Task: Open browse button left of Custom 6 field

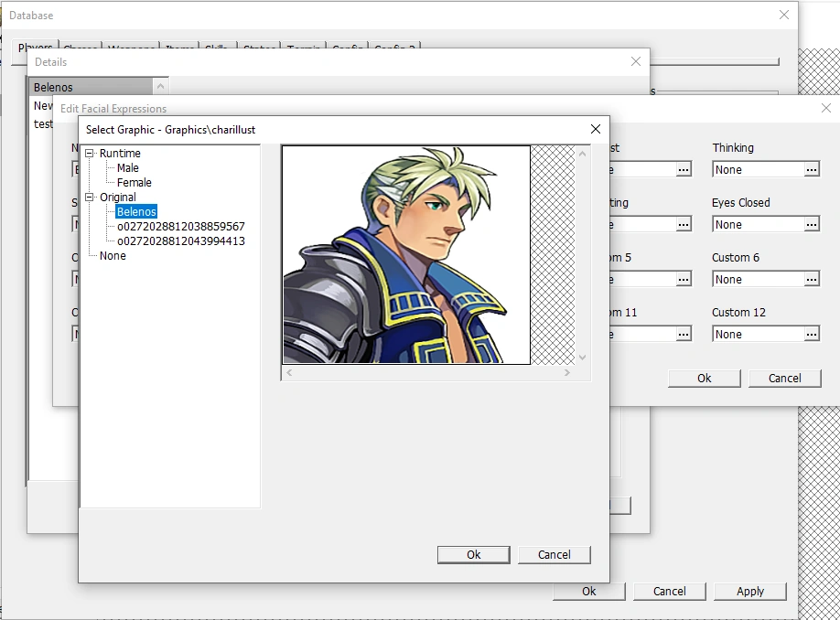Action: click(683, 280)
